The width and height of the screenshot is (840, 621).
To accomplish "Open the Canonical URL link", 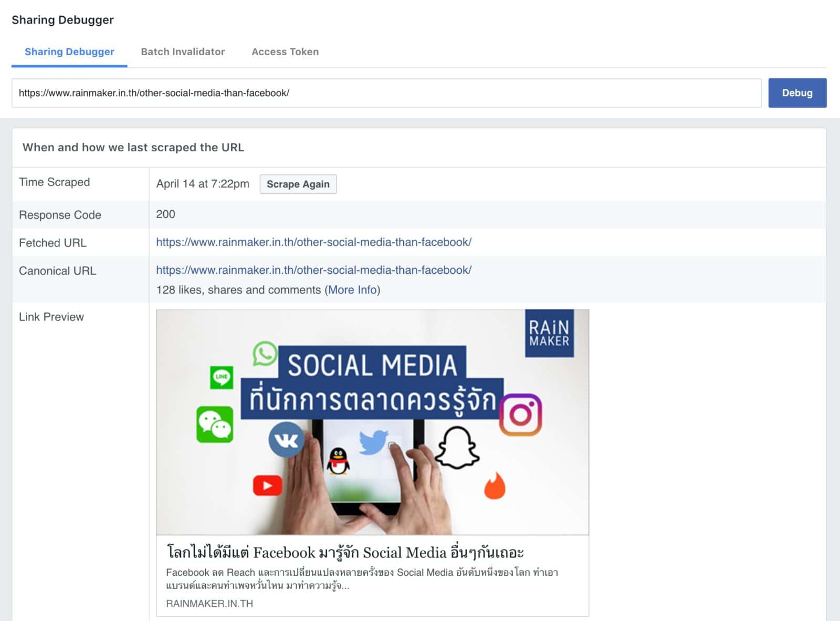I will click(313, 270).
